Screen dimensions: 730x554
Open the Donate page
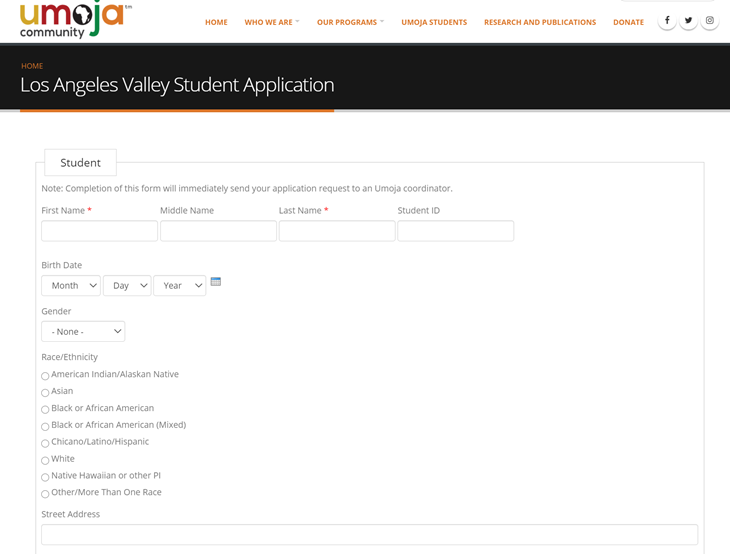point(628,22)
